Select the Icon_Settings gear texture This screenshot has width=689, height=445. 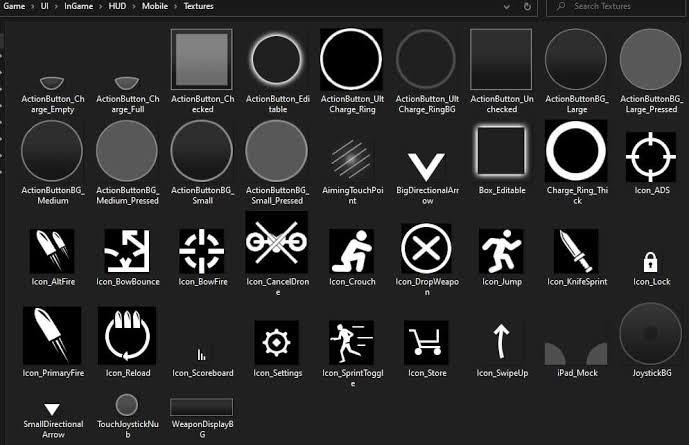(x=276, y=343)
